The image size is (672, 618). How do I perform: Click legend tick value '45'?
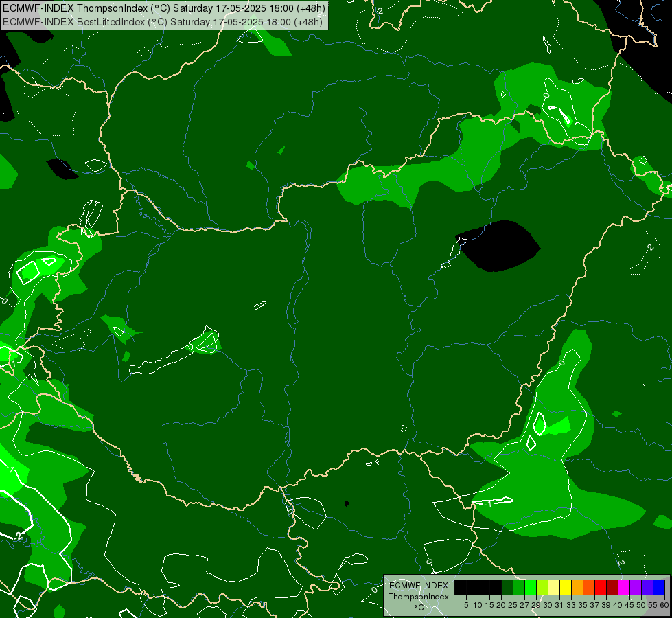pyautogui.click(x=629, y=605)
